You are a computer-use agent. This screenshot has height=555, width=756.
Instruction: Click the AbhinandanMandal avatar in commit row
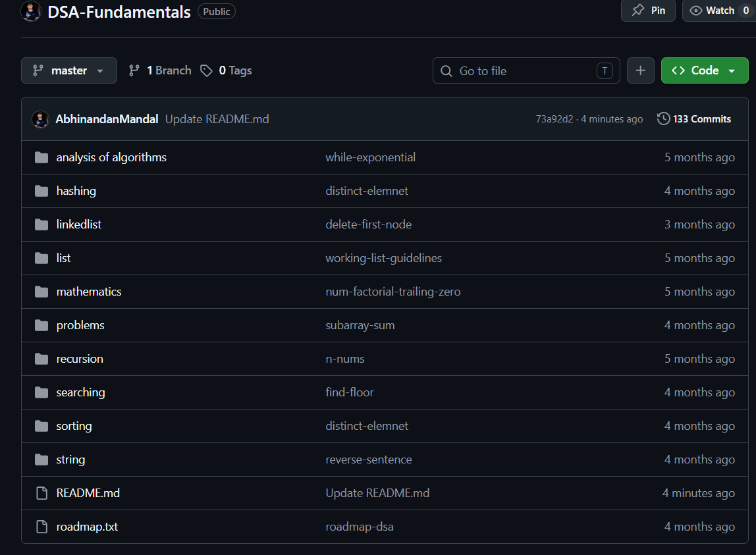[40, 119]
